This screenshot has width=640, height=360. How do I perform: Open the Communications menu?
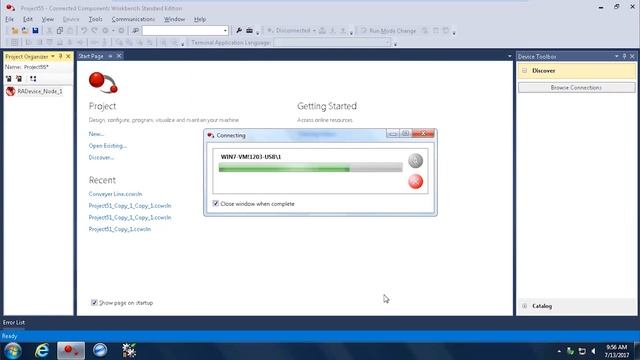[x=133, y=19]
